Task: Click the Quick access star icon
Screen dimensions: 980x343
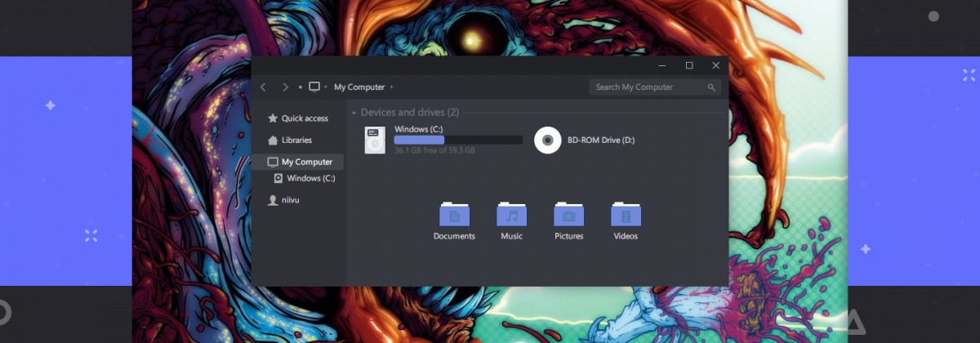Action: [273, 118]
